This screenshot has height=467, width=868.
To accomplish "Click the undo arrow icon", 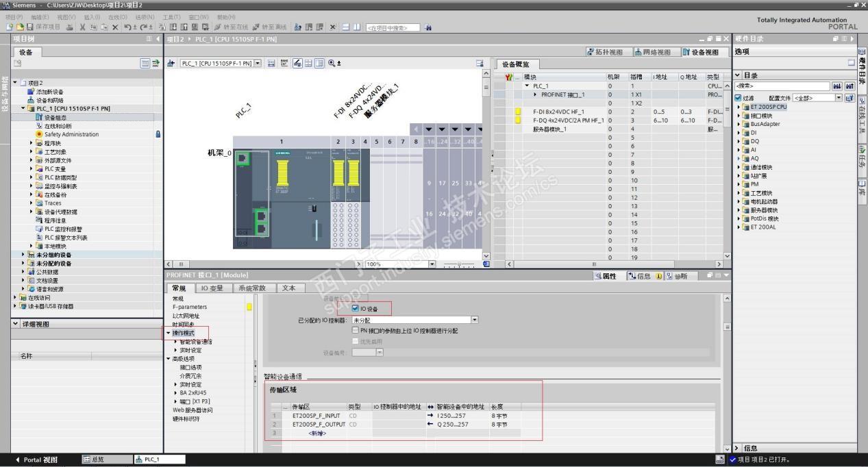I will [128, 27].
